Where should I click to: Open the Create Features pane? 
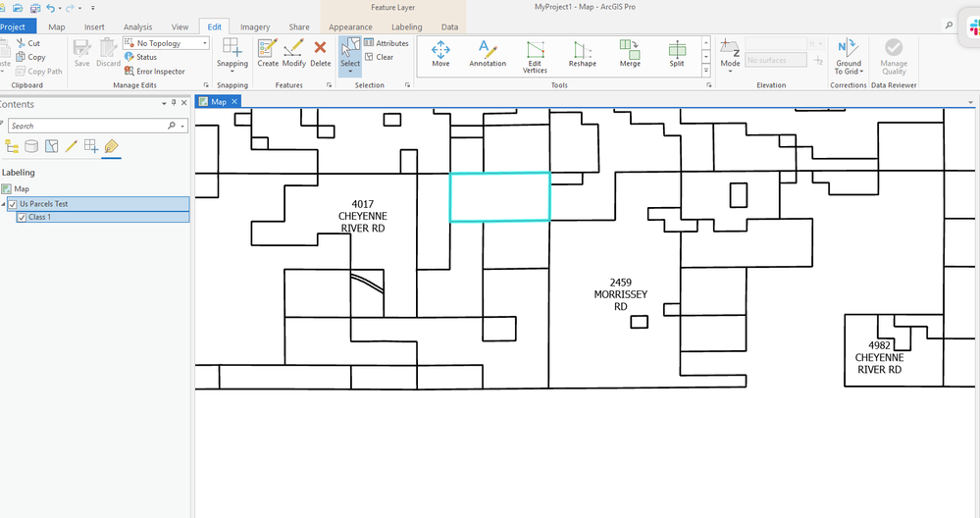pyautogui.click(x=268, y=54)
